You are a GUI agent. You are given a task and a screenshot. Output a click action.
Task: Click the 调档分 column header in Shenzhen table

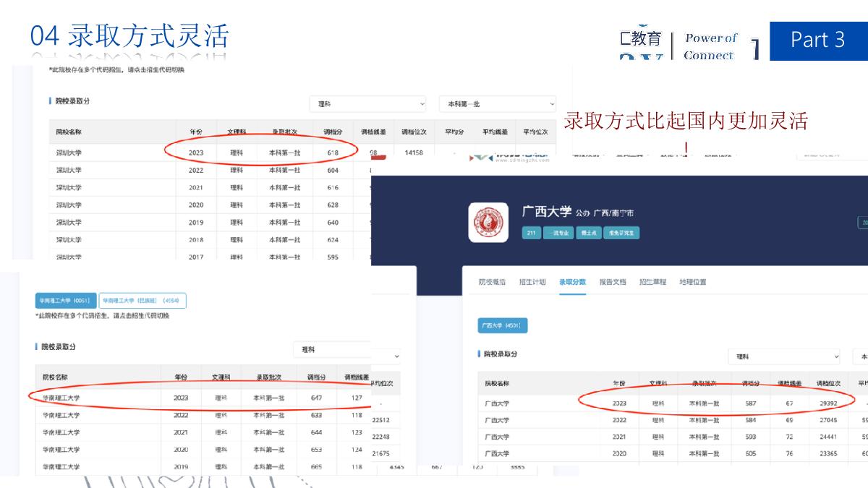click(333, 132)
